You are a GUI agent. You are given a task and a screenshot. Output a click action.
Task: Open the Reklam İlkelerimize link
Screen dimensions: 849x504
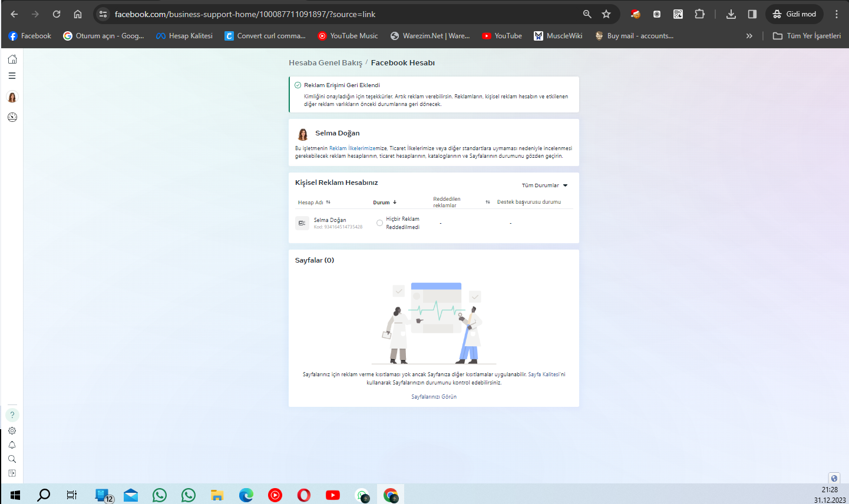coord(352,148)
